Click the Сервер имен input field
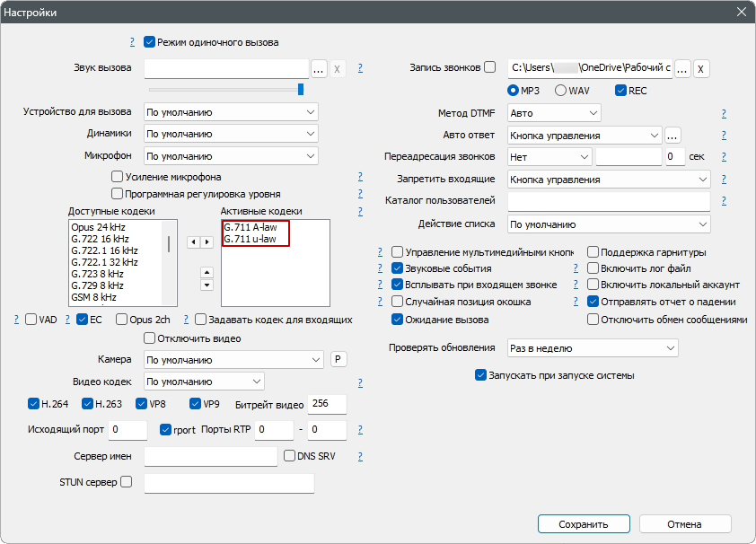Viewport: 756px width, 544px height. tap(211, 457)
